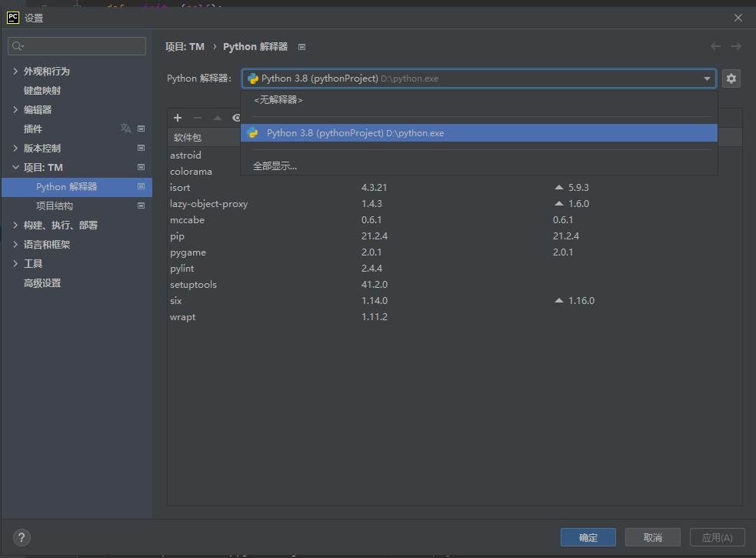This screenshot has width=756, height=558.
Task: Click the 确定 button
Action: point(588,537)
